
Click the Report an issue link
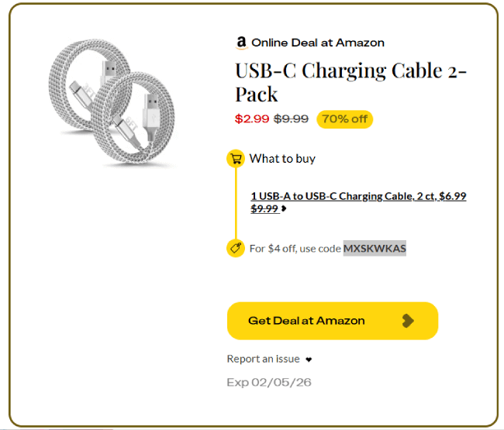coord(263,359)
